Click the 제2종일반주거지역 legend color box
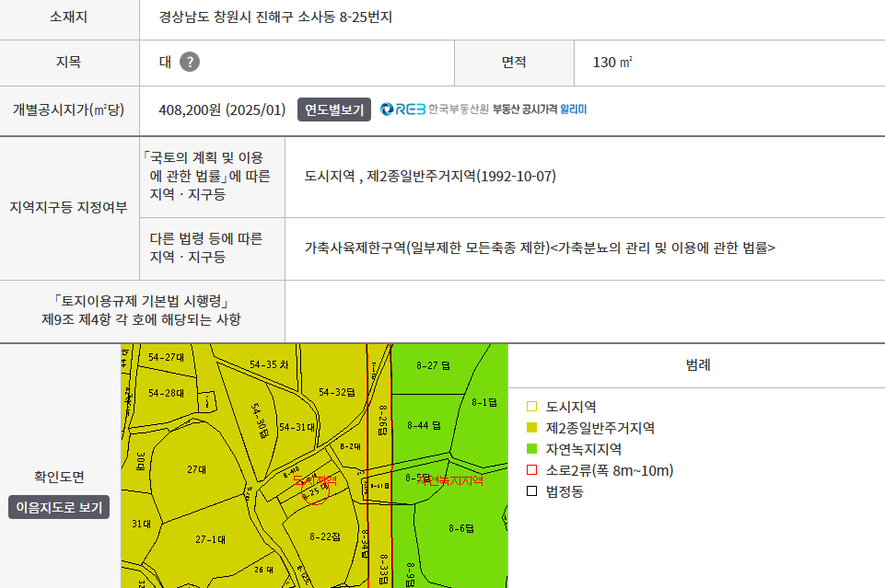 click(x=531, y=428)
